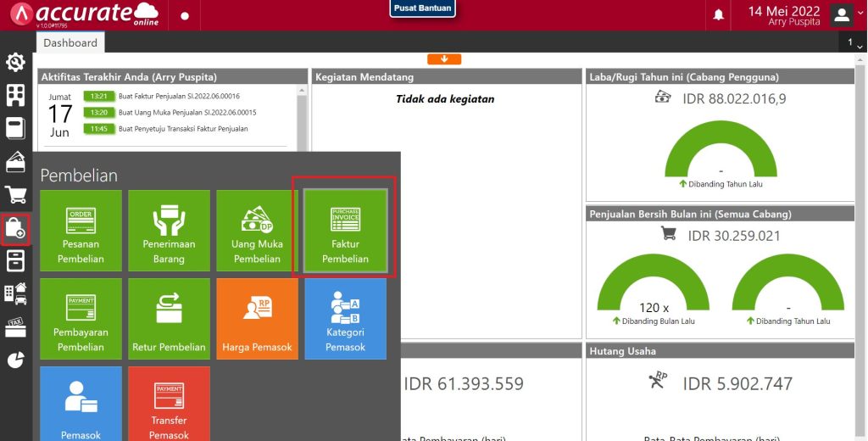This screenshot has width=868, height=441.
Task: Click the IDR 88.022.016,9 value
Action: pyautogui.click(x=734, y=98)
